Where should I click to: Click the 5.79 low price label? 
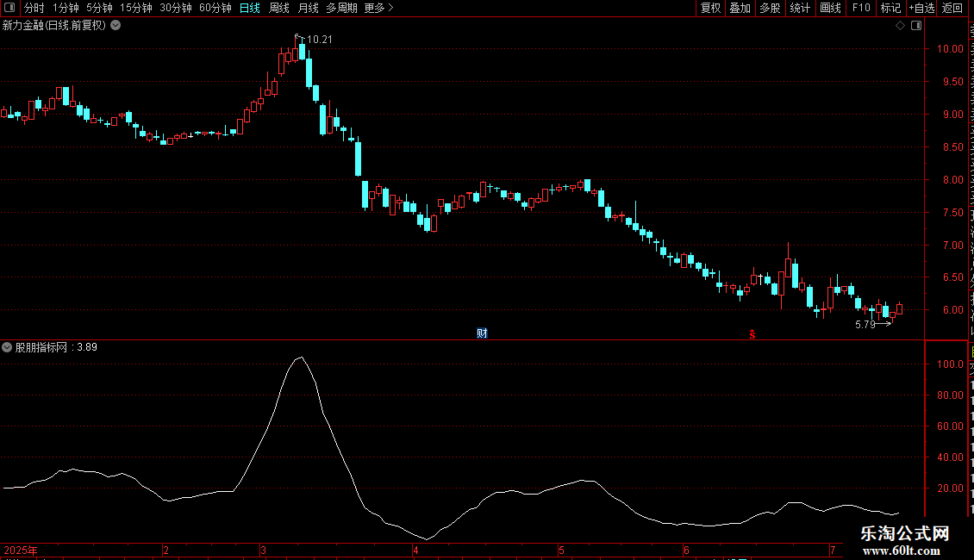point(865,325)
